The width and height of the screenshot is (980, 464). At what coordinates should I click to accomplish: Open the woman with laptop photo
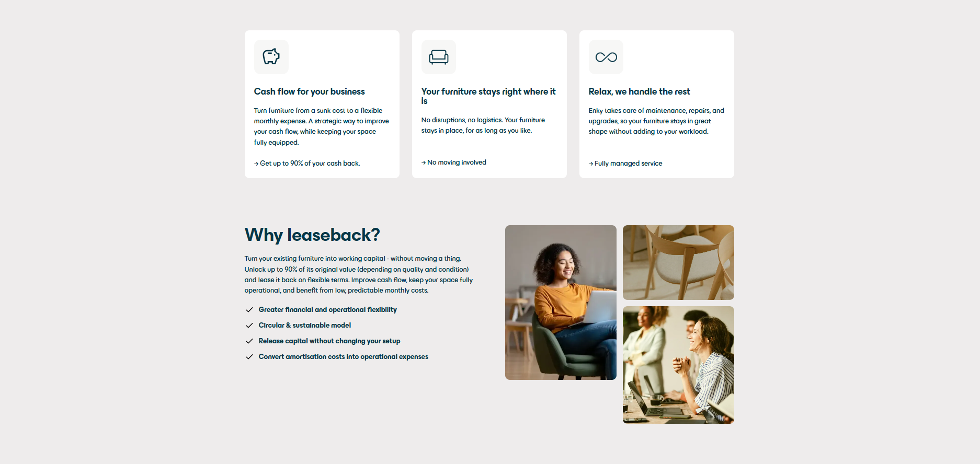coord(561,303)
